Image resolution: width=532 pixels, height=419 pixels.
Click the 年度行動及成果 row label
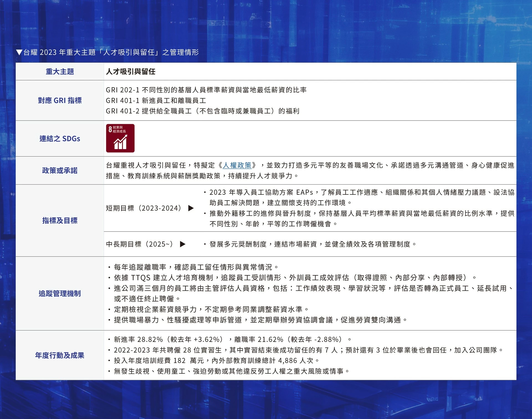[x=60, y=355]
